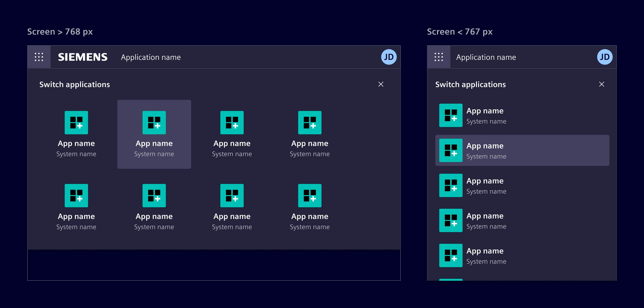Select the highlighted App name tile
The width and height of the screenshot is (644, 308).
coord(154,134)
